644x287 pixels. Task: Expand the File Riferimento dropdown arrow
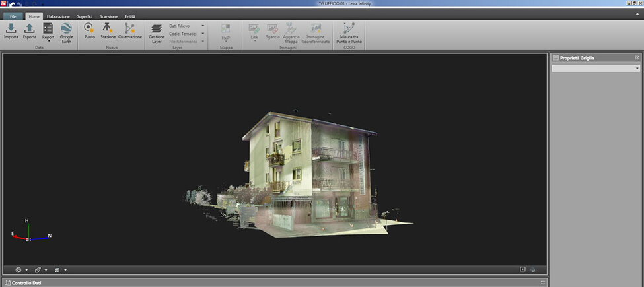(x=203, y=42)
